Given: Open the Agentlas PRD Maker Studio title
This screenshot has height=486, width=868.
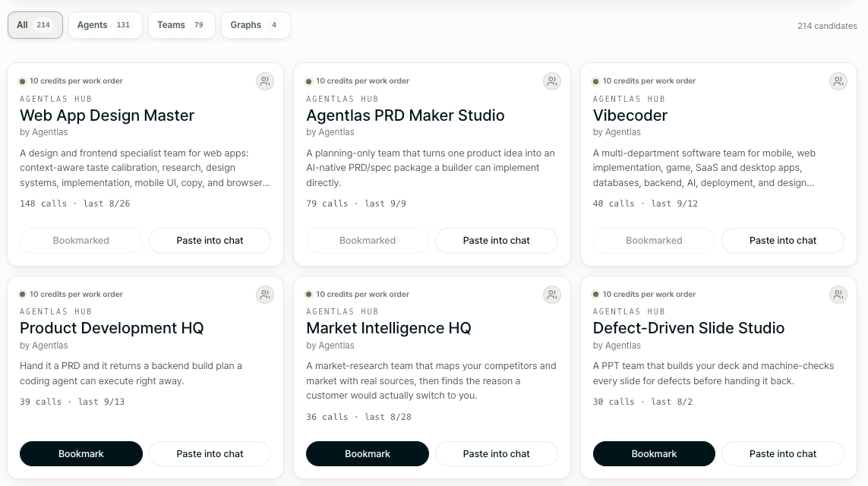Looking at the screenshot, I should click(x=406, y=115).
